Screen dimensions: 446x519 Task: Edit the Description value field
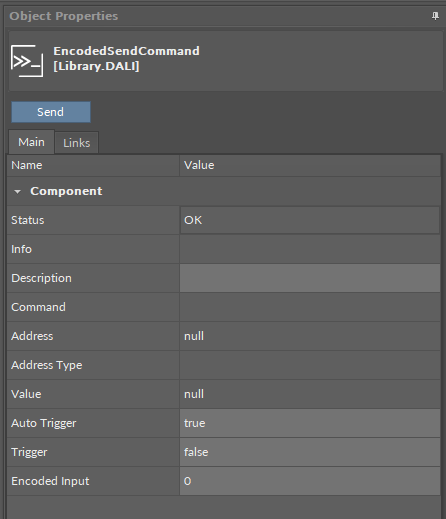pos(310,278)
